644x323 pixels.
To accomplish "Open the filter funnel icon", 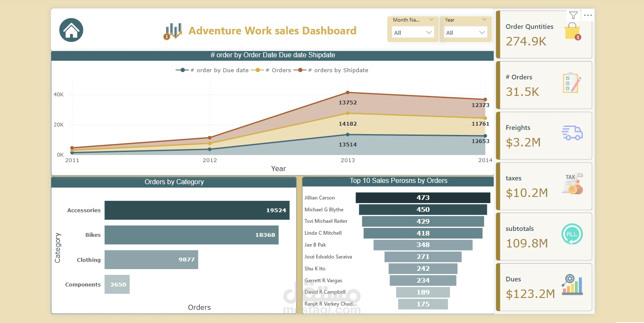I will pyautogui.click(x=573, y=15).
